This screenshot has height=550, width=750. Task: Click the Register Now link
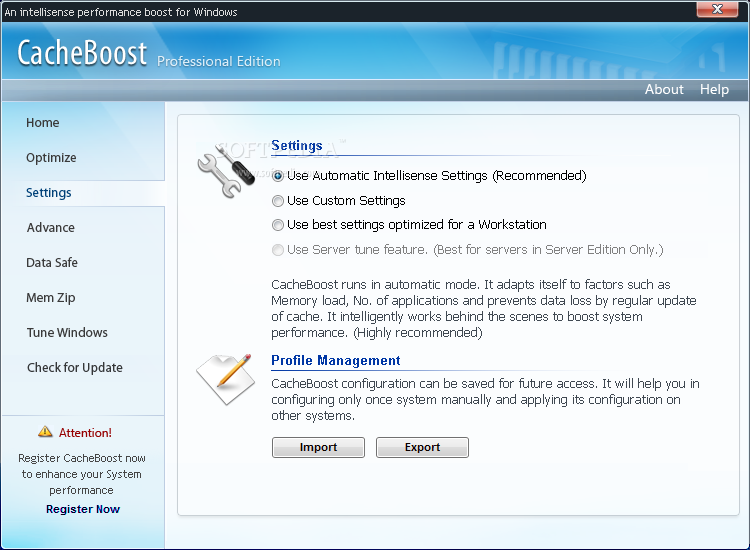click(x=83, y=509)
